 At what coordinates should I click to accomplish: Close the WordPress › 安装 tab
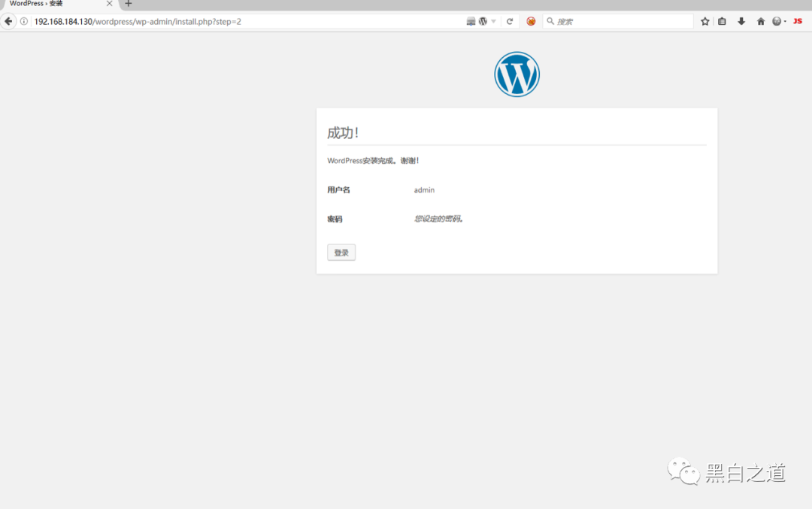click(x=109, y=4)
